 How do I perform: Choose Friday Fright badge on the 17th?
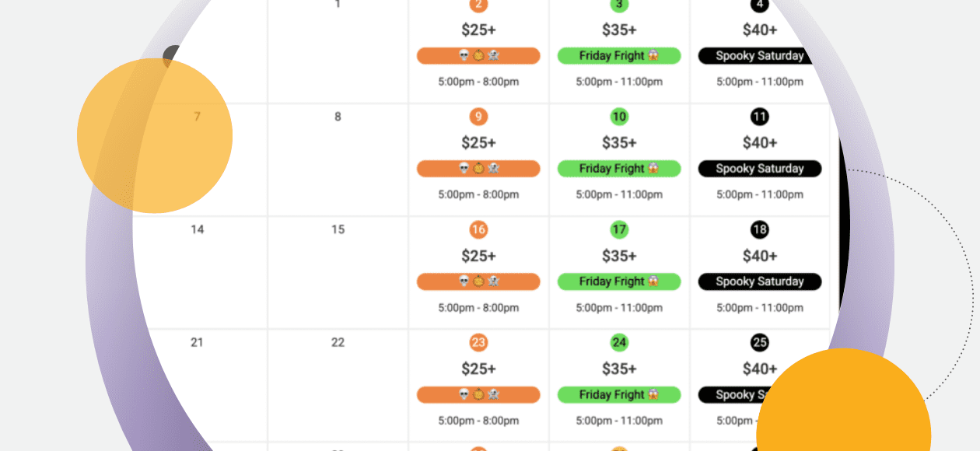click(619, 281)
